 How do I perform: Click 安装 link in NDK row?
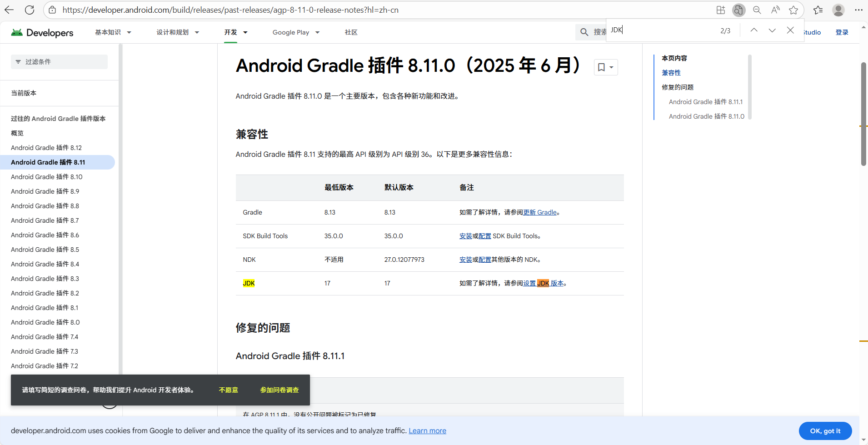465,260
